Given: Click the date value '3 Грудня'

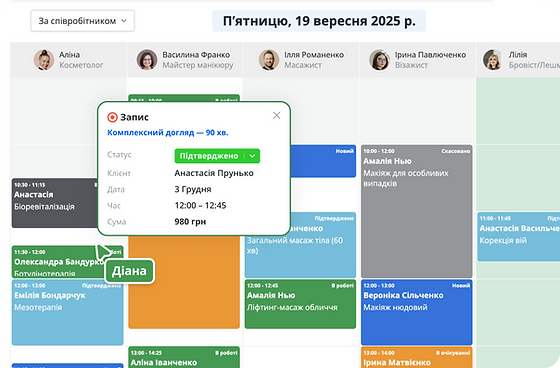Looking at the screenshot, I should pos(193,189).
